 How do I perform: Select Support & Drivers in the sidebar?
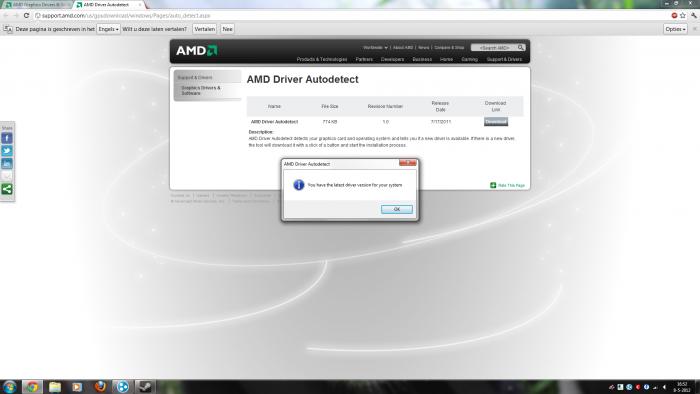pyautogui.click(x=195, y=78)
